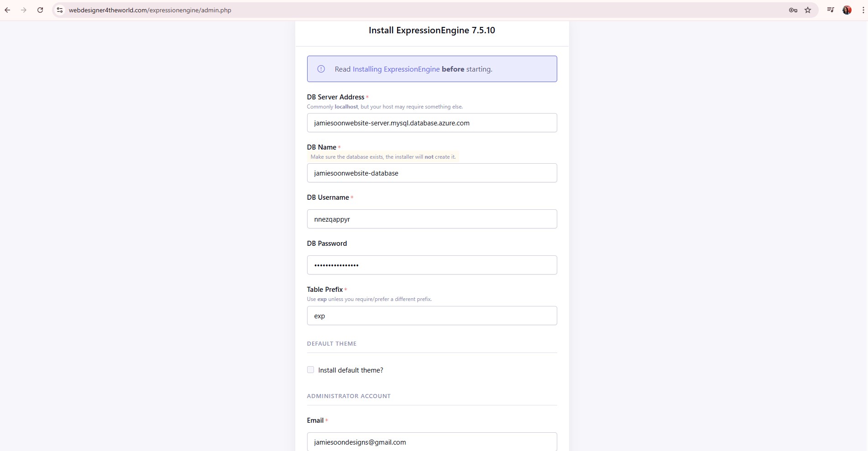Bookmark this page with the star icon
This screenshot has width=868, height=451.
click(808, 10)
